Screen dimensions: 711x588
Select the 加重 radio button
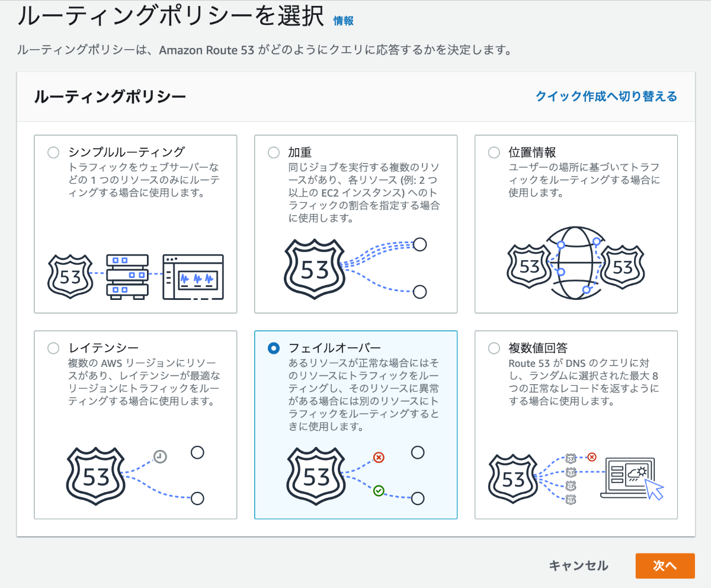click(x=274, y=152)
